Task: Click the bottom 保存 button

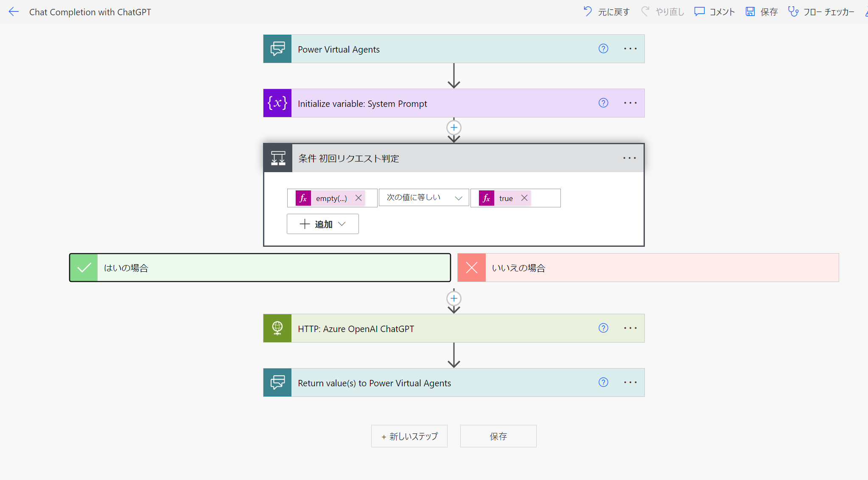Action: [498, 436]
